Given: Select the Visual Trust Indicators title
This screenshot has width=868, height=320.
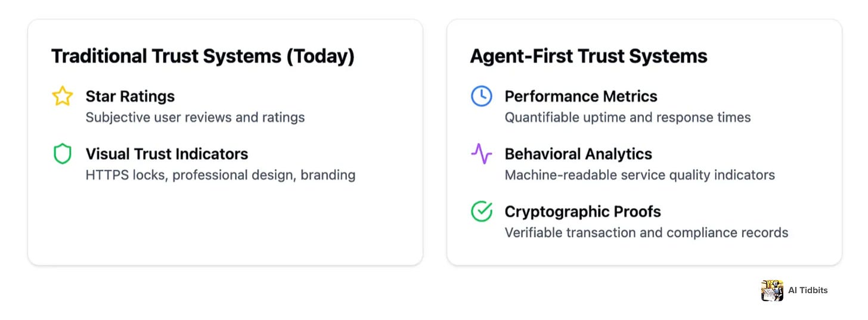Looking at the screenshot, I should [x=167, y=154].
